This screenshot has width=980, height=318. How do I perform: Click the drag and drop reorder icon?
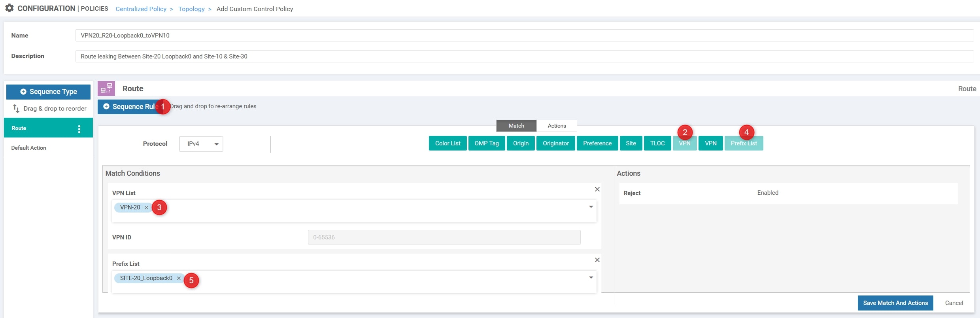[16, 108]
